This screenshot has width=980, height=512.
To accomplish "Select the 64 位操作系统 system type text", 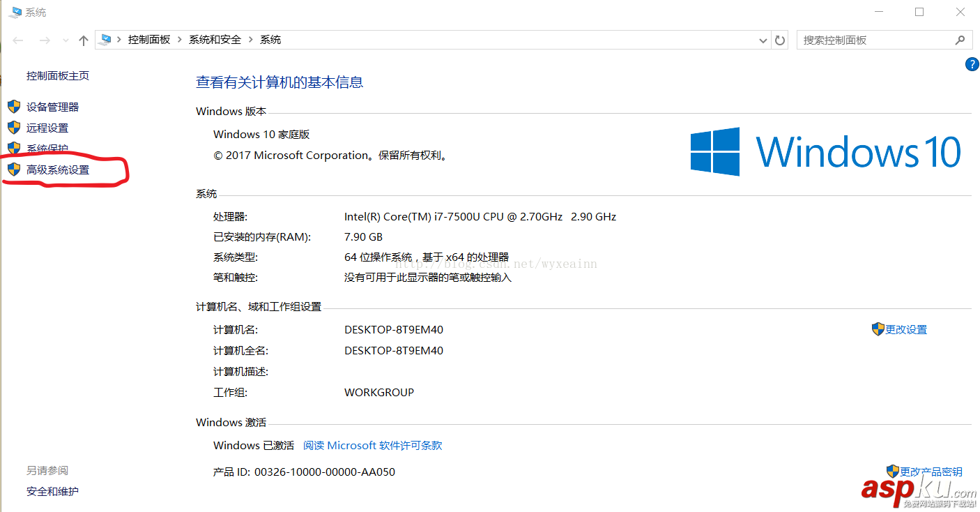I will (427, 257).
